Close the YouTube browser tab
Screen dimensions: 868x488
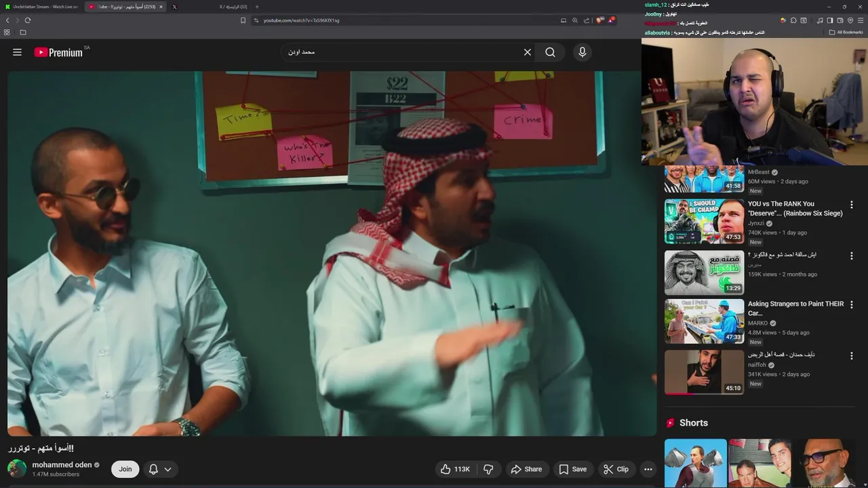click(x=161, y=7)
